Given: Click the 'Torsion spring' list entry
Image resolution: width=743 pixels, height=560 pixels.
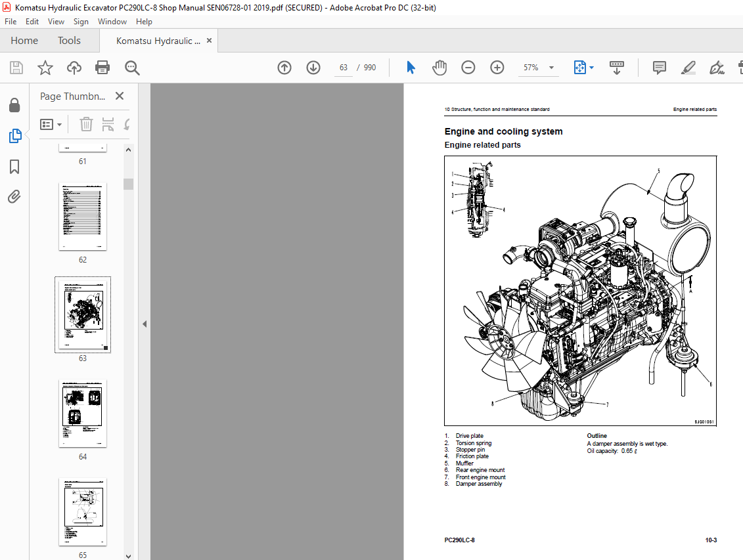Looking at the screenshot, I should pos(474,443).
